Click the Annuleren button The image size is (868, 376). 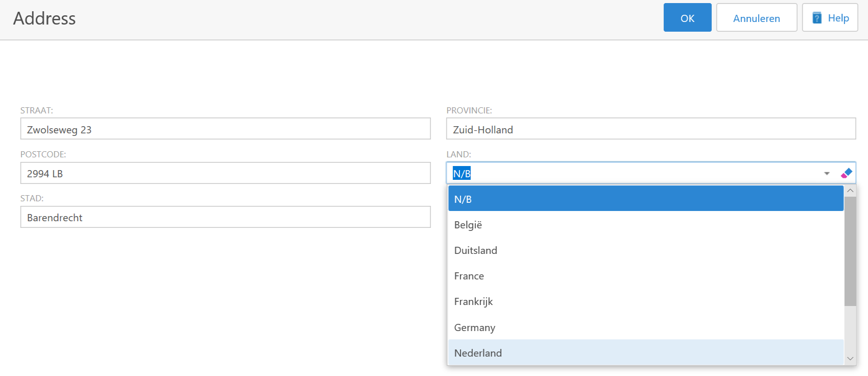[x=756, y=18]
